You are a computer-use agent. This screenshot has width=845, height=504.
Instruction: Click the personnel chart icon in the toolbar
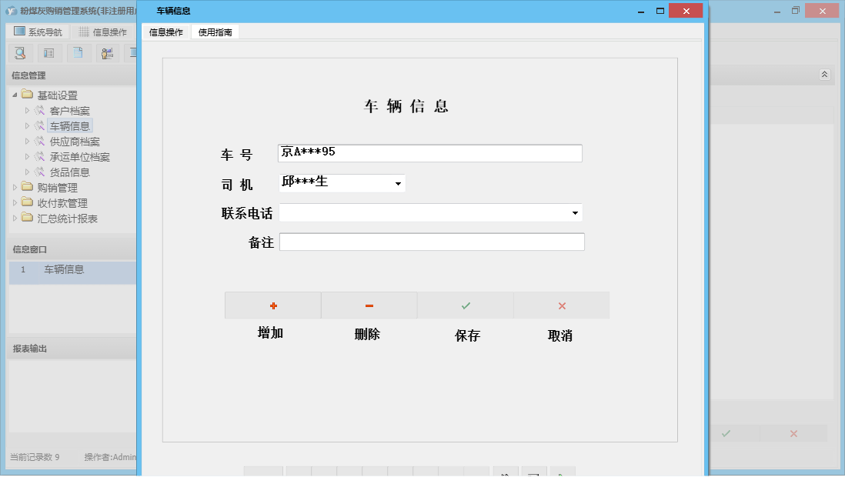106,53
